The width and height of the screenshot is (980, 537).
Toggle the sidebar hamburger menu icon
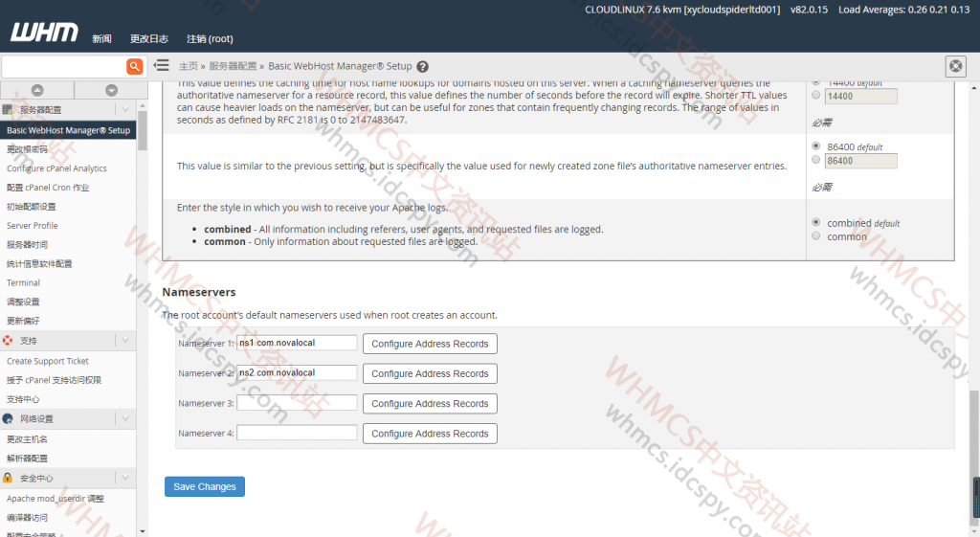[161, 65]
